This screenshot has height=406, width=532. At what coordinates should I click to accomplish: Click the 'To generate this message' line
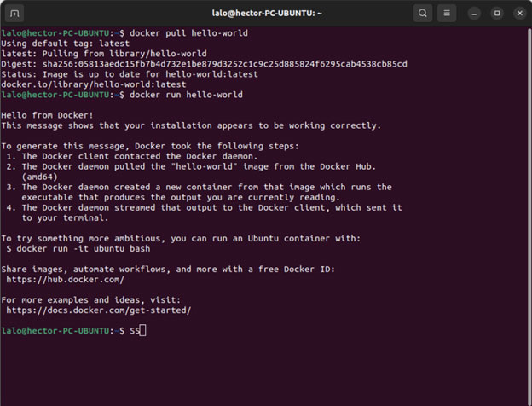[150, 146]
